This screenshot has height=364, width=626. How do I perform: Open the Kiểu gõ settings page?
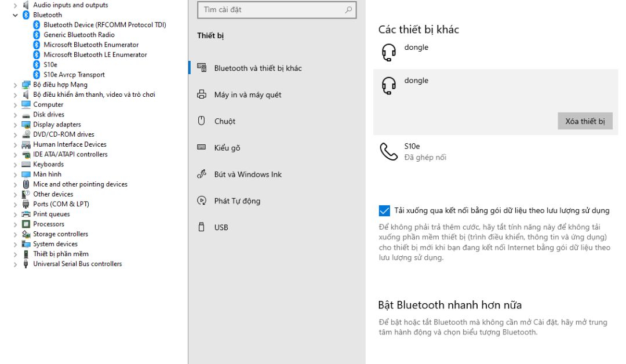pyautogui.click(x=227, y=148)
